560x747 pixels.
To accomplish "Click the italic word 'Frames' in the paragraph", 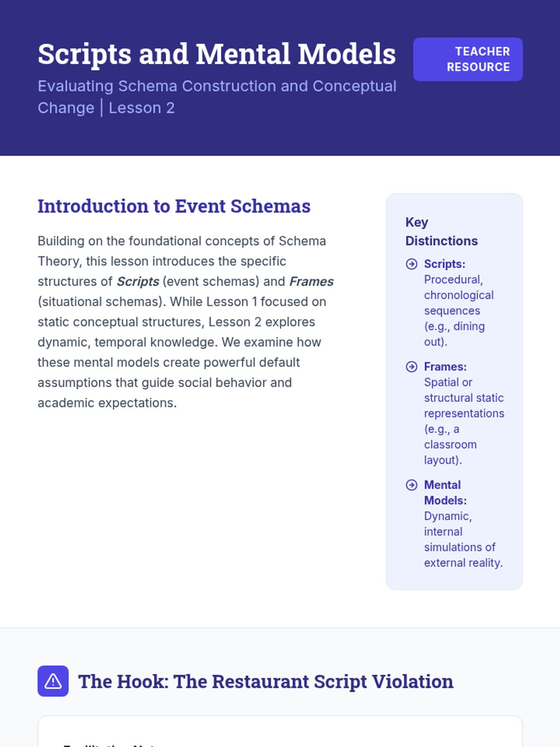I will pyautogui.click(x=311, y=282).
